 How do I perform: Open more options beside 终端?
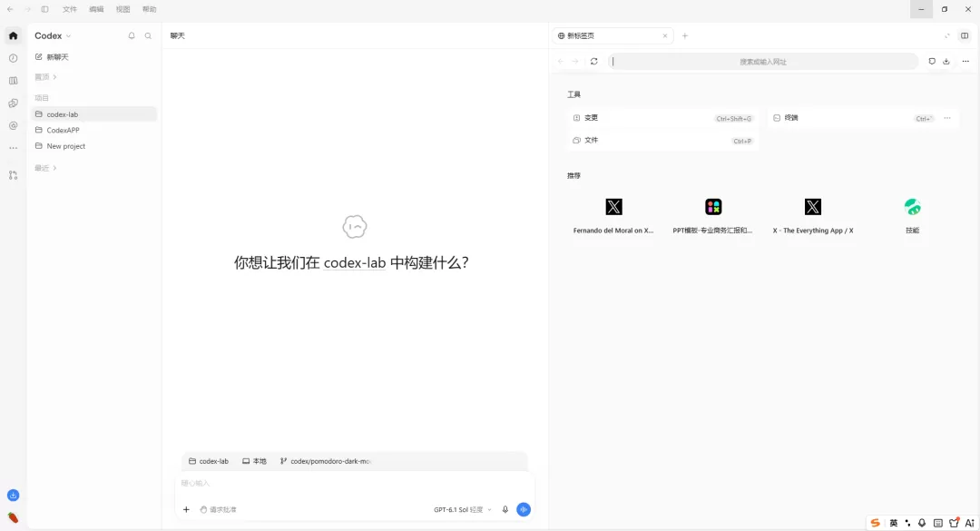[947, 118]
